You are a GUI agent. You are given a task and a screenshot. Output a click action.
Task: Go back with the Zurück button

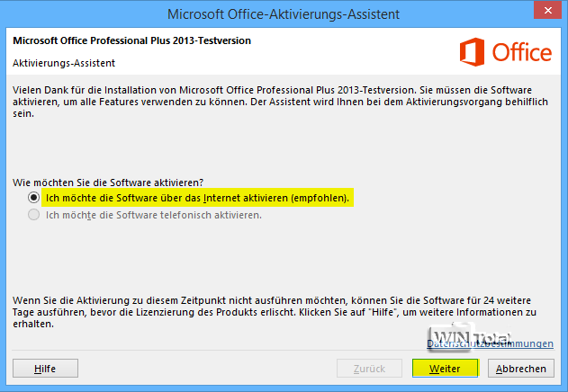(369, 369)
